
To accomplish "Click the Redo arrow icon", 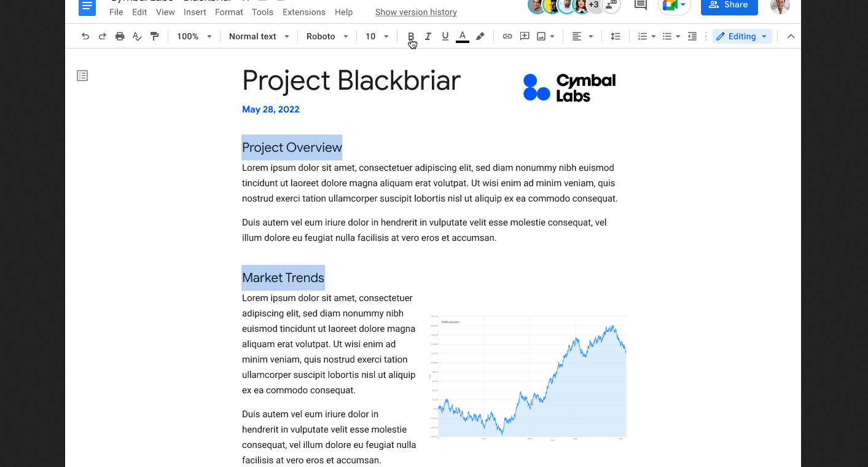I will tap(103, 36).
